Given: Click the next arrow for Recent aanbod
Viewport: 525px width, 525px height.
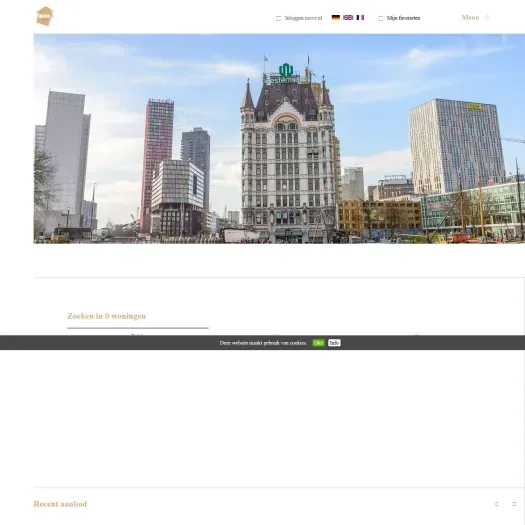Looking at the screenshot, I should coord(514,504).
